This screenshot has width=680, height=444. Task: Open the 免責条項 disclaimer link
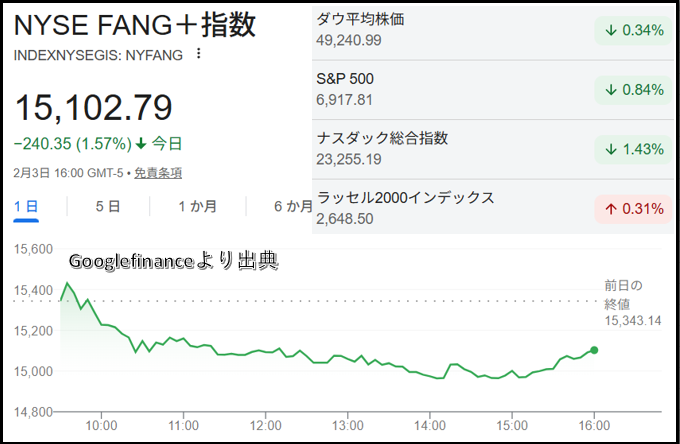tap(158, 173)
